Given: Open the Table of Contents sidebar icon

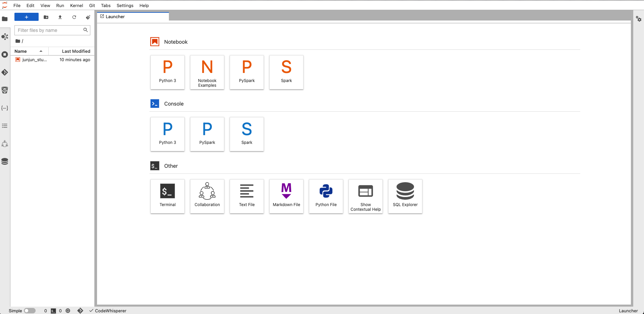Looking at the screenshot, I should click(5, 126).
